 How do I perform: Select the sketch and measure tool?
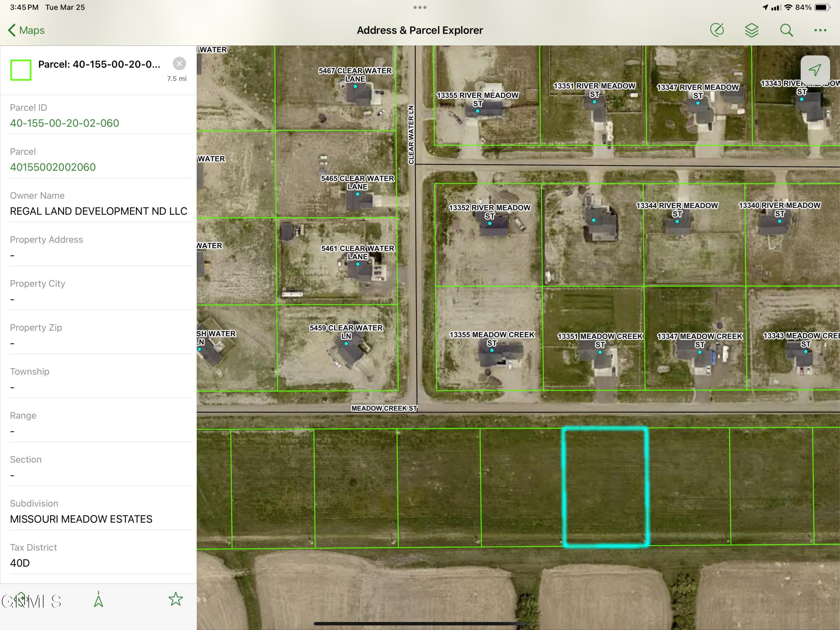tap(718, 30)
